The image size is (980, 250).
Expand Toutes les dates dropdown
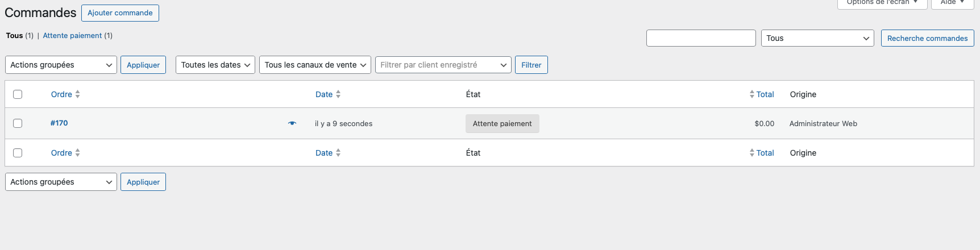[x=215, y=65]
